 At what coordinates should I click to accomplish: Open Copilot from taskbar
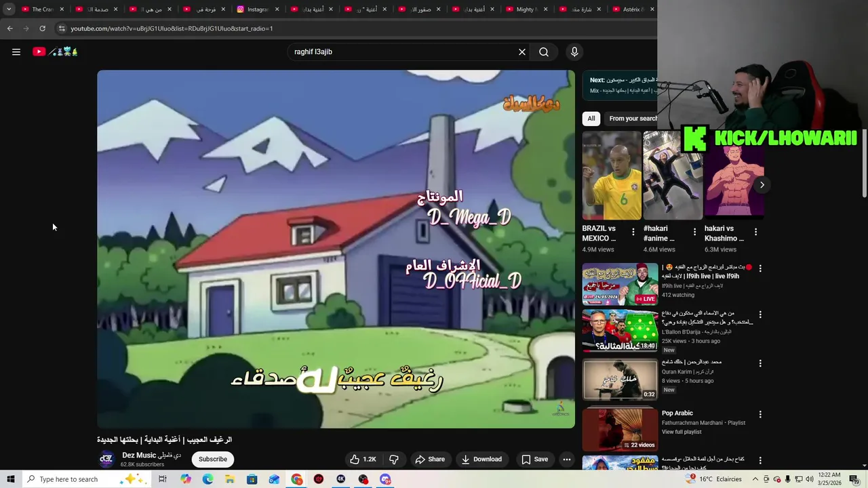[x=186, y=479]
